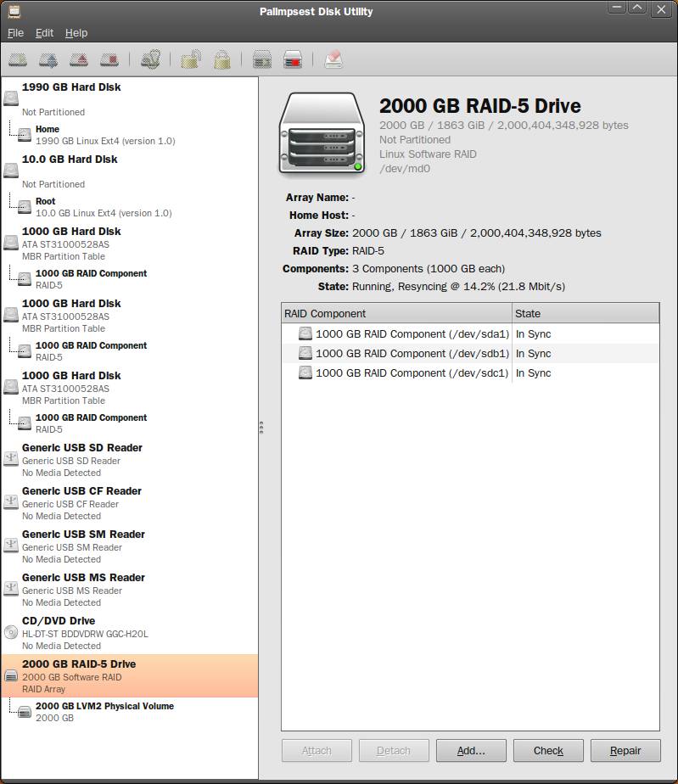Screen dimensions: 678x784
Task: Click the RAID Type value 'RAID-5'
Action: (368, 251)
